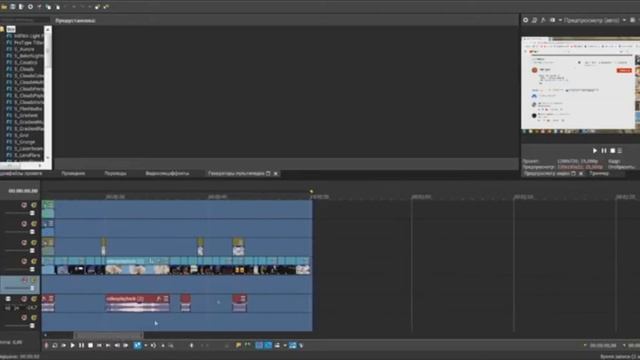Switch to the Переходы tab

116,173
